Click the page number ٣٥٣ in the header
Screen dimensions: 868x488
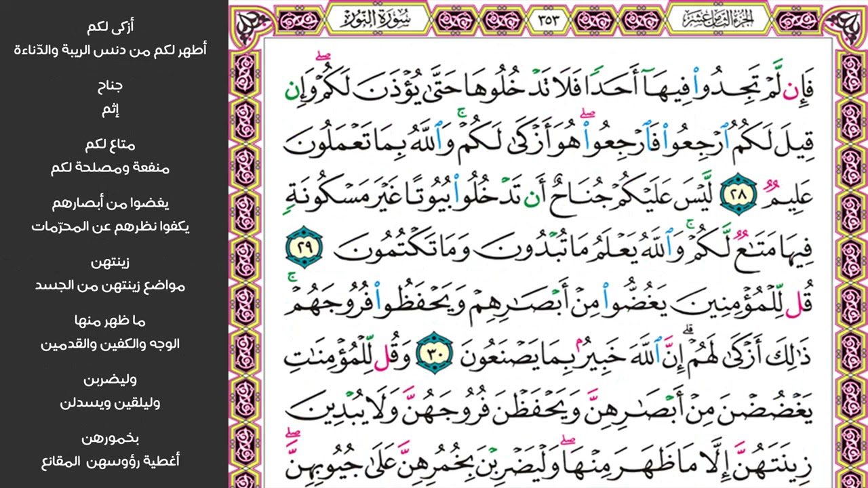coord(549,18)
